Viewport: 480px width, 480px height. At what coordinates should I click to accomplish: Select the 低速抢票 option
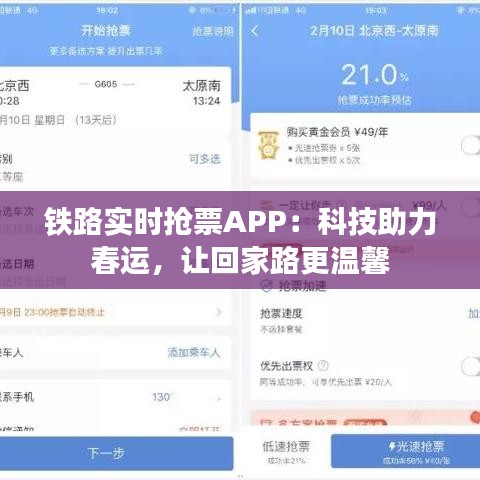[x=286, y=452]
